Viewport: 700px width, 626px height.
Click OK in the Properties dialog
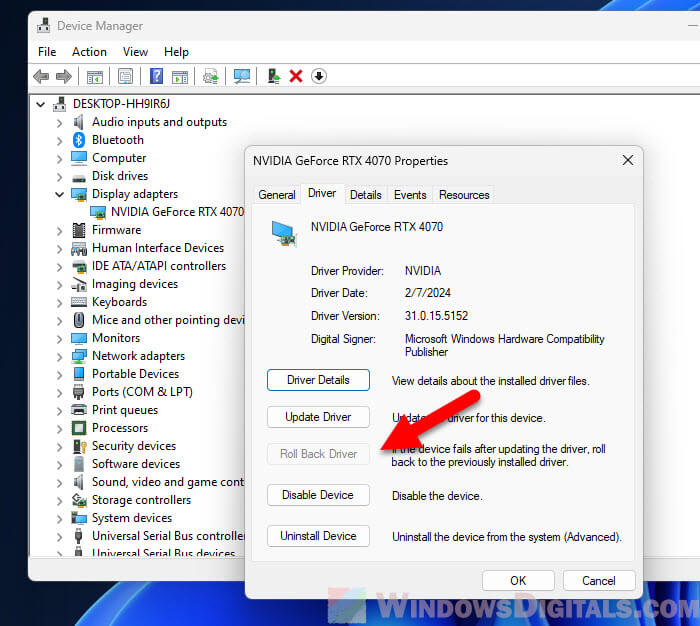tap(518, 580)
